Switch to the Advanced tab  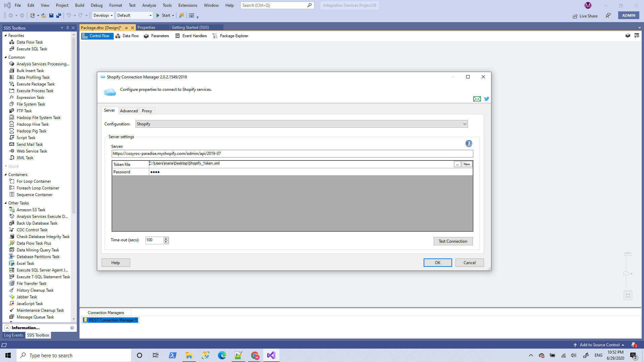pos(129,111)
